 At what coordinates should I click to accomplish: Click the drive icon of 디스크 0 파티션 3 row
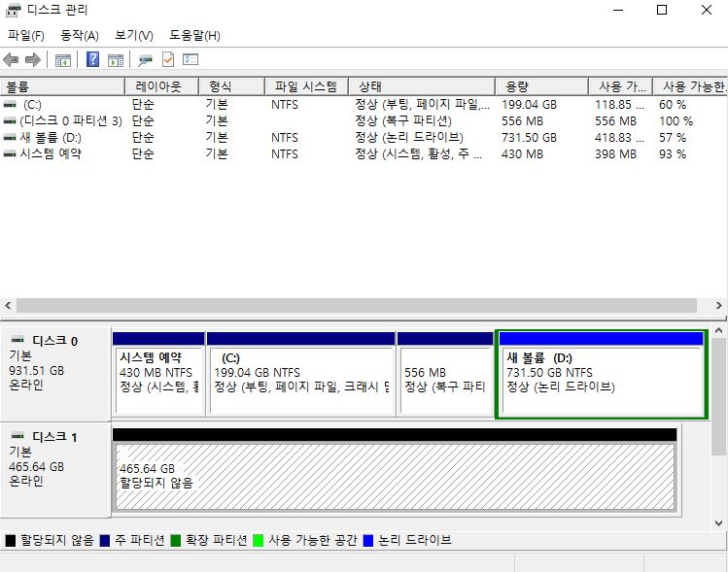(10, 120)
